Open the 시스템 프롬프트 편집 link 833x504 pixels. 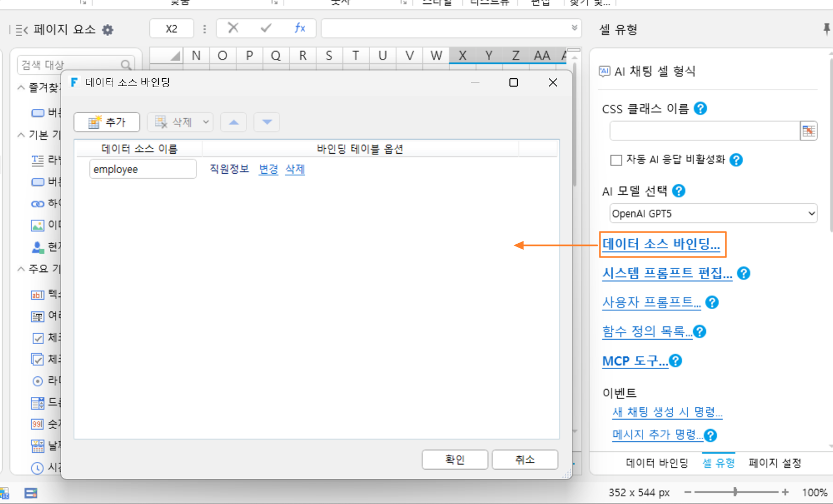point(667,273)
